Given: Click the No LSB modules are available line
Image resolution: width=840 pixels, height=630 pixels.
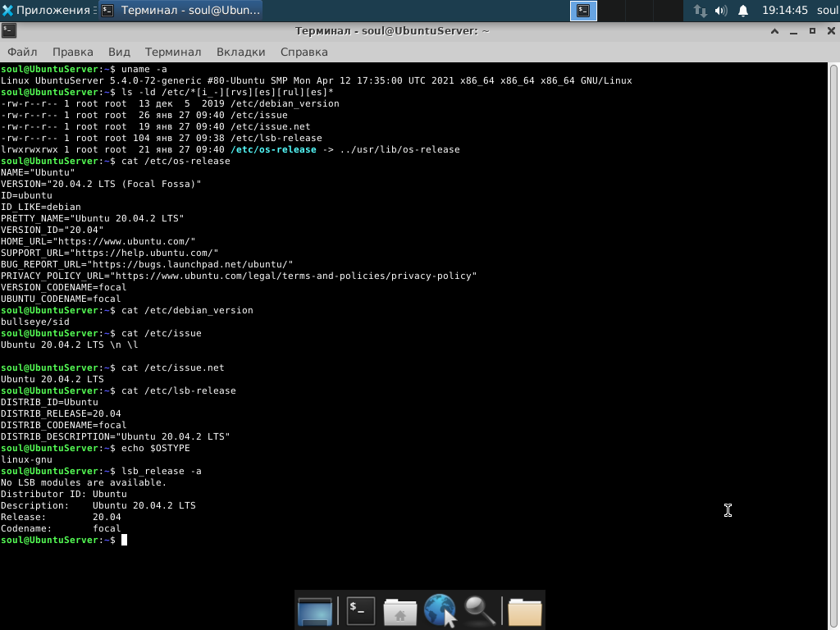Looking at the screenshot, I should click(84, 482).
